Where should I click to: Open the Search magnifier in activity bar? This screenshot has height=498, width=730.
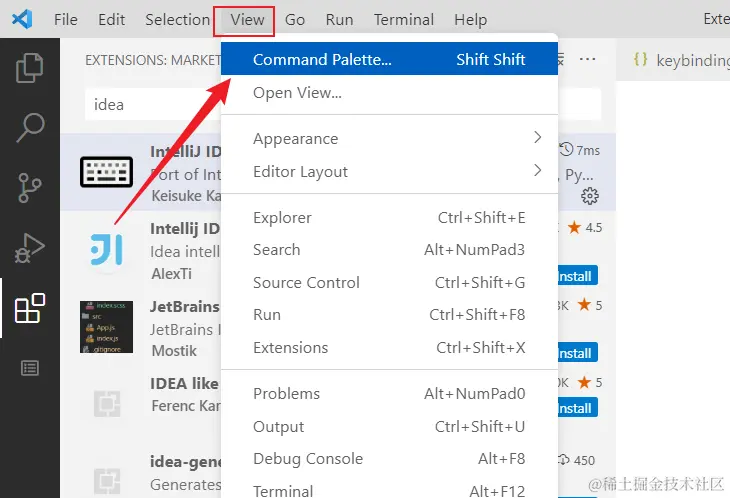pyautogui.click(x=30, y=127)
